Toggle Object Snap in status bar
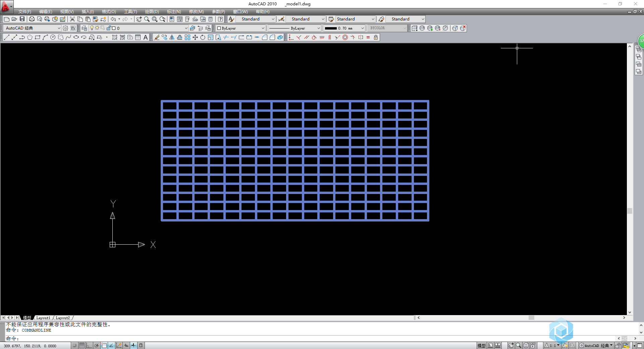Image resolution: width=644 pixels, height=349 pixels. tap(104, 345)
